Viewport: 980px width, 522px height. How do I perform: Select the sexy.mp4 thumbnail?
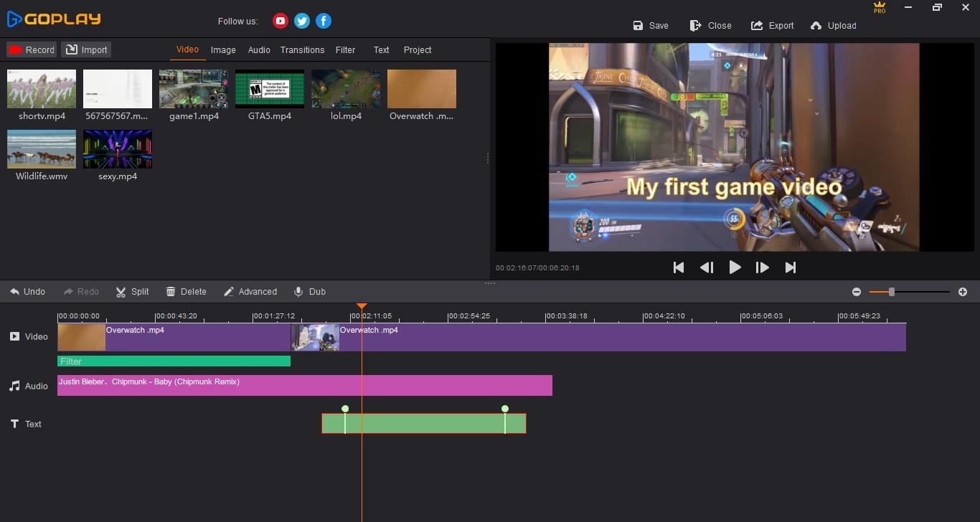[x=118, y=149]
